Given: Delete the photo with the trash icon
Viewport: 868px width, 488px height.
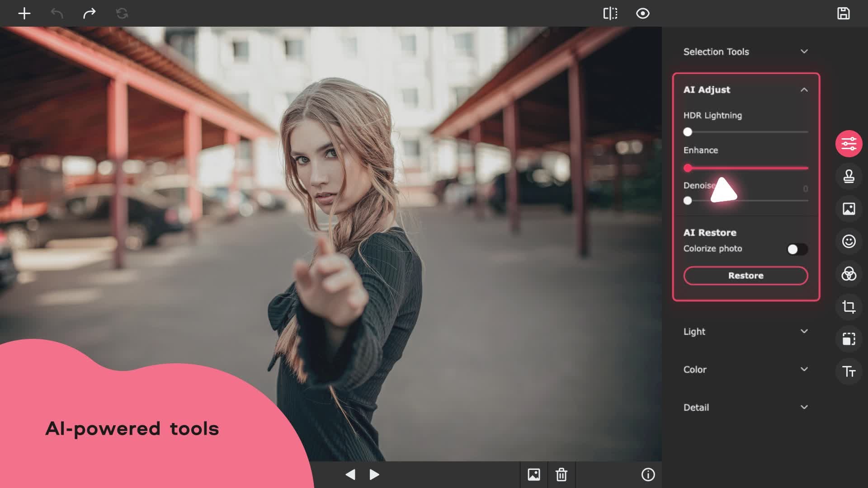Looking at the screenshot, I should point(561,474).
